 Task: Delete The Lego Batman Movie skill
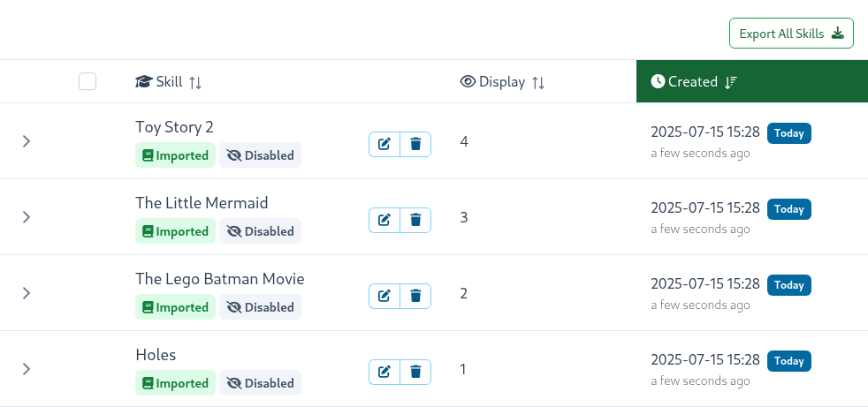(415, 296)
